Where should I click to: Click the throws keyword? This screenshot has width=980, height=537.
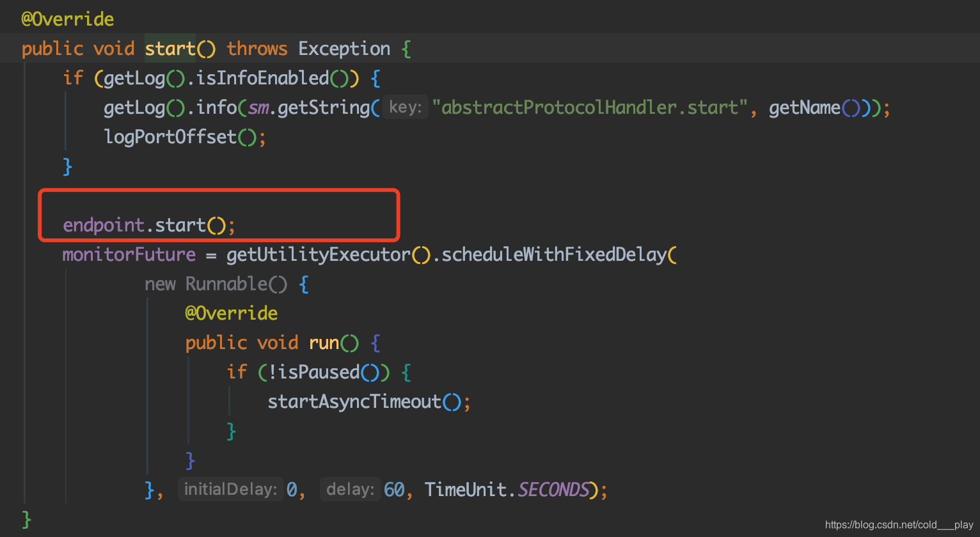pyautogui.click(x=257, y=49)
